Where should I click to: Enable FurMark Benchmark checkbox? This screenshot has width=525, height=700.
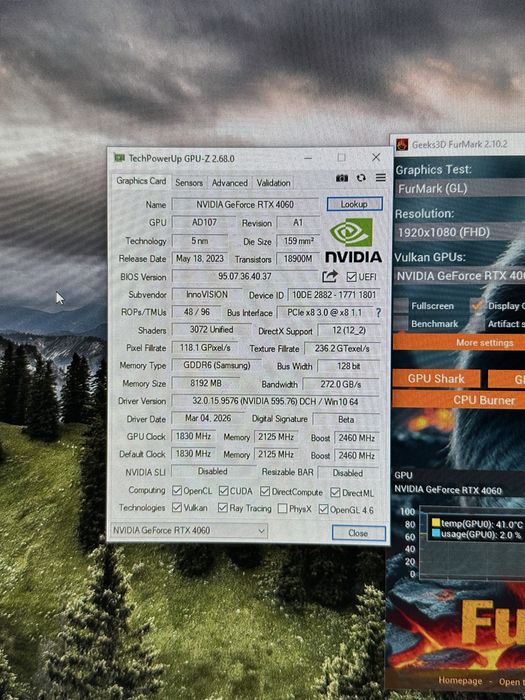(401, 323)
